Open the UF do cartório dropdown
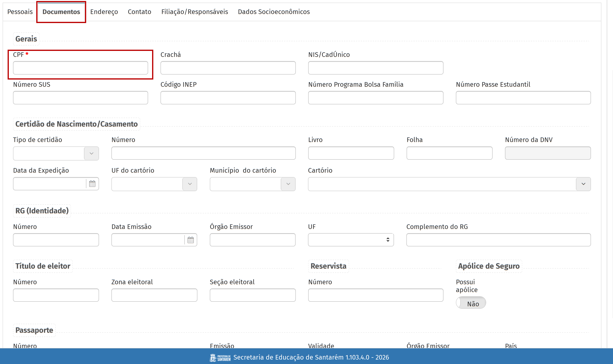 (190, 184)
